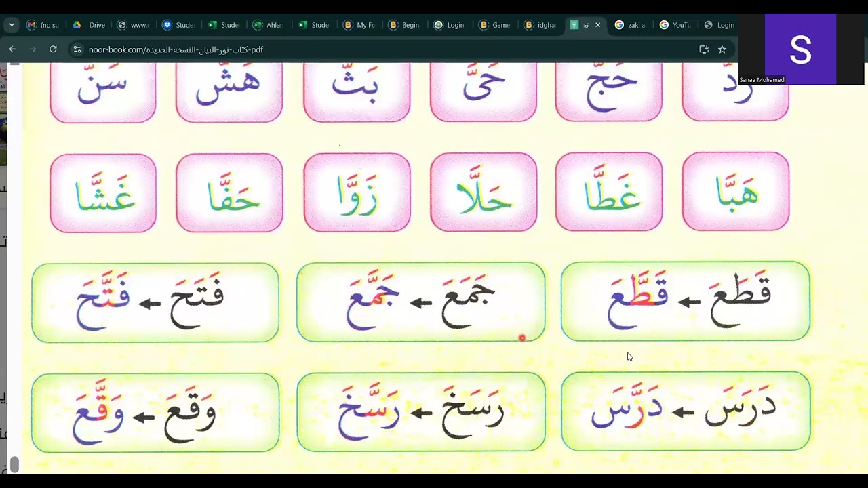Open the tab search dropdown arrow
This screenshot has width=868, height=488.
point(12,25)
